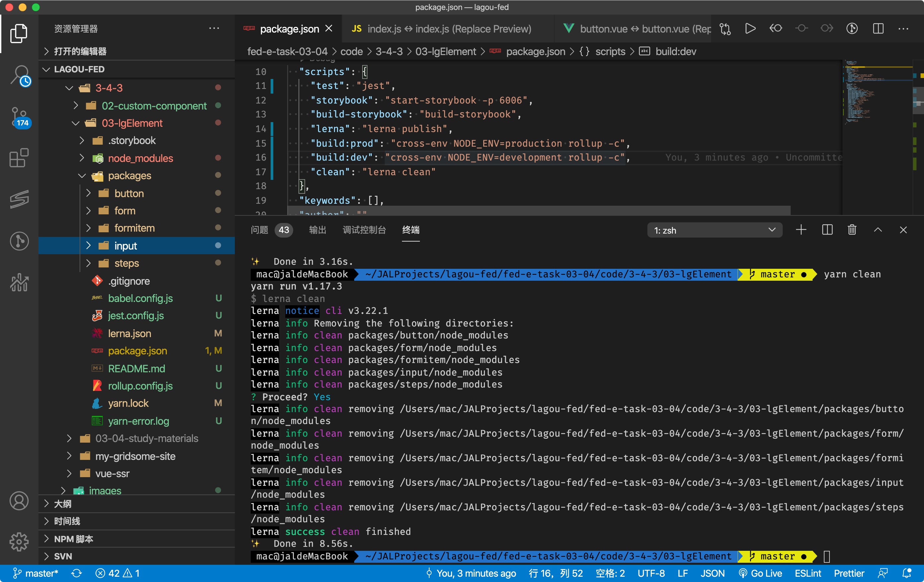Add new terminal with plus icon
This screenshot has height=582, width=924.
click(801, 230)
